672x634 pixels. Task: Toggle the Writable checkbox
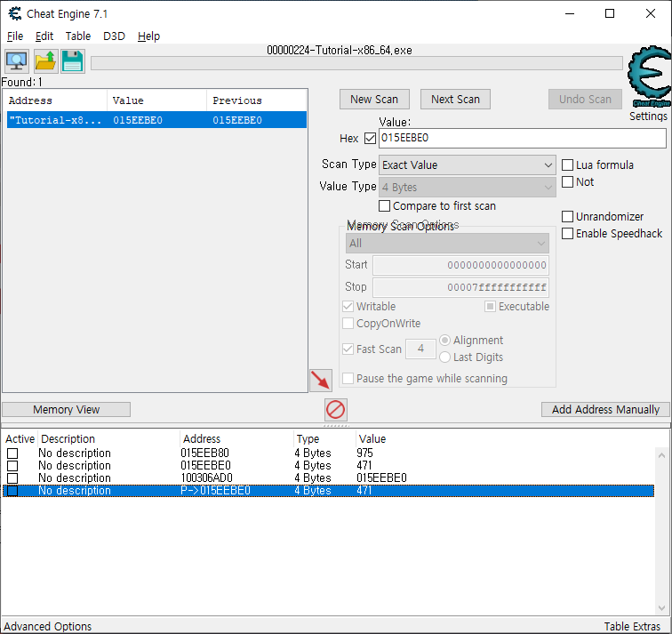click(348, 307)
